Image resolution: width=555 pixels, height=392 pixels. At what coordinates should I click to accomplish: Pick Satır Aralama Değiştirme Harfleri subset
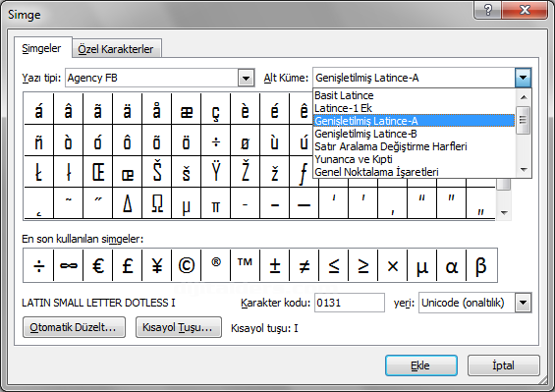[414, 146]
